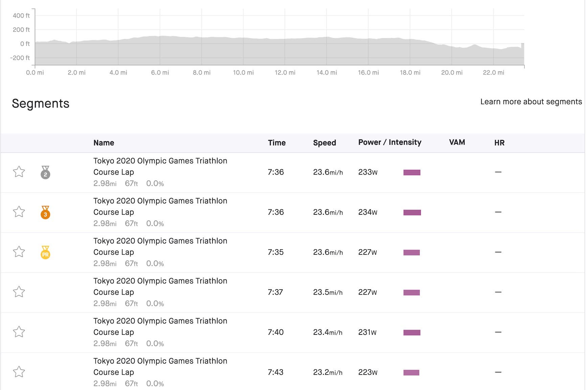Viewport: 588px width, 390px height.
Task: Click the bronze third-place medal icon
Action: [x=45, y=212]
